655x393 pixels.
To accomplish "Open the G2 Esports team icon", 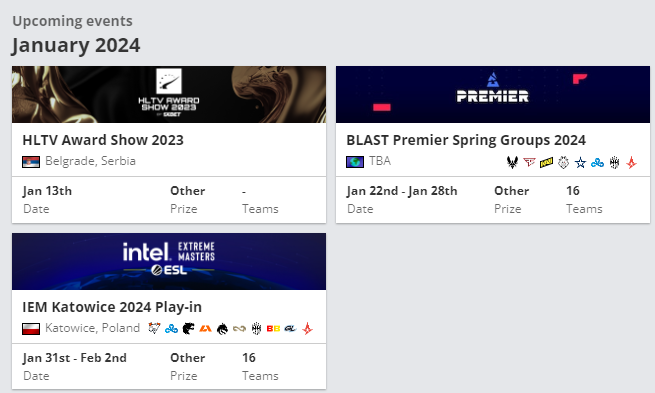I will [x=564, y=162].
